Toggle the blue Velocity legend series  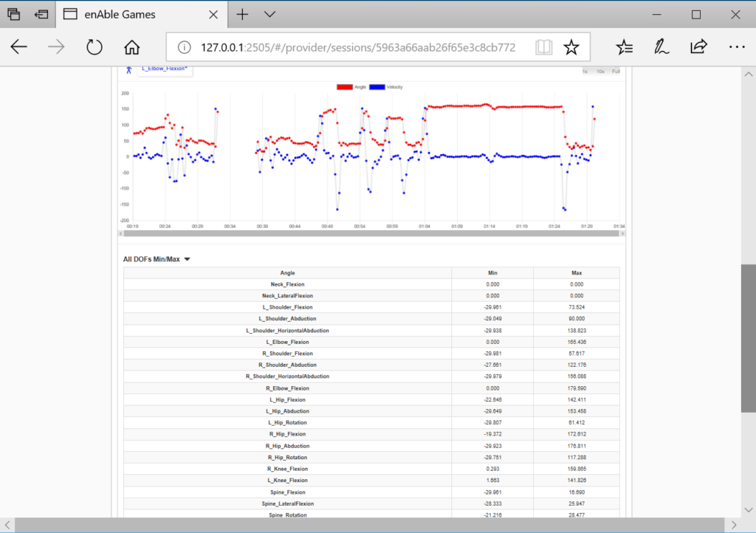pyautogui.click(x=385, y=87)
